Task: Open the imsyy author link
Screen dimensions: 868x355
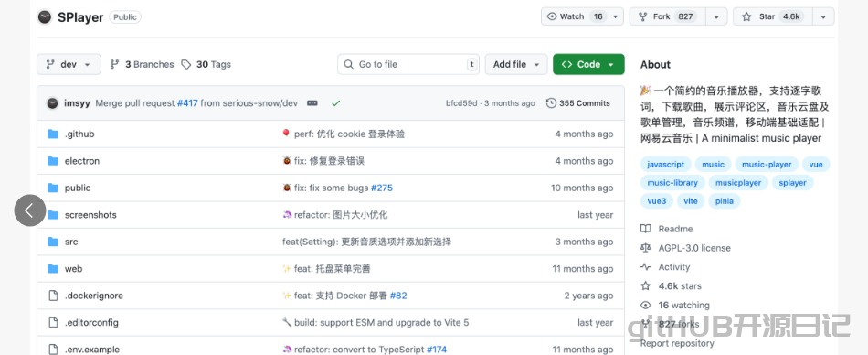Action: tap(77, 103)
